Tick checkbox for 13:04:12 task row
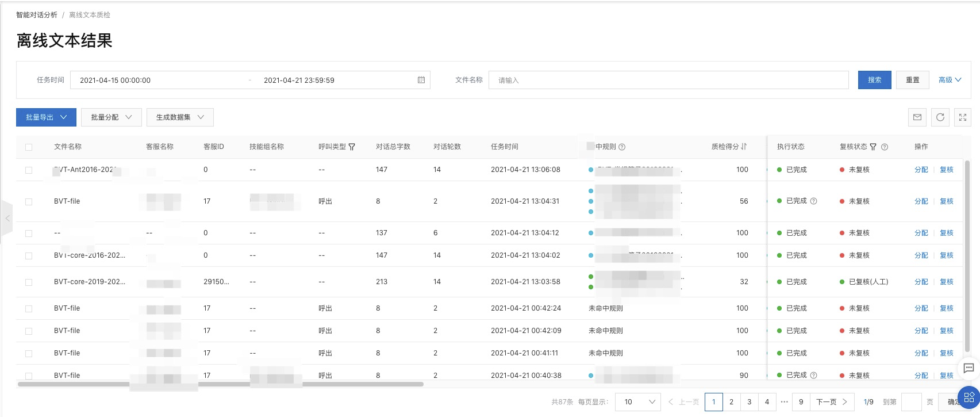The width and height of the screenshot is (980, 417). point(29,234)
